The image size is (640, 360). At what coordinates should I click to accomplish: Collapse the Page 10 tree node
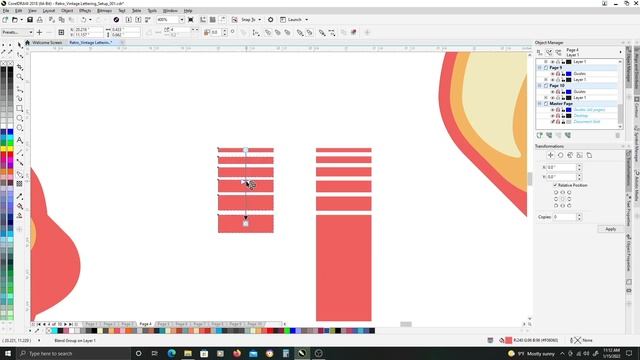540,86
